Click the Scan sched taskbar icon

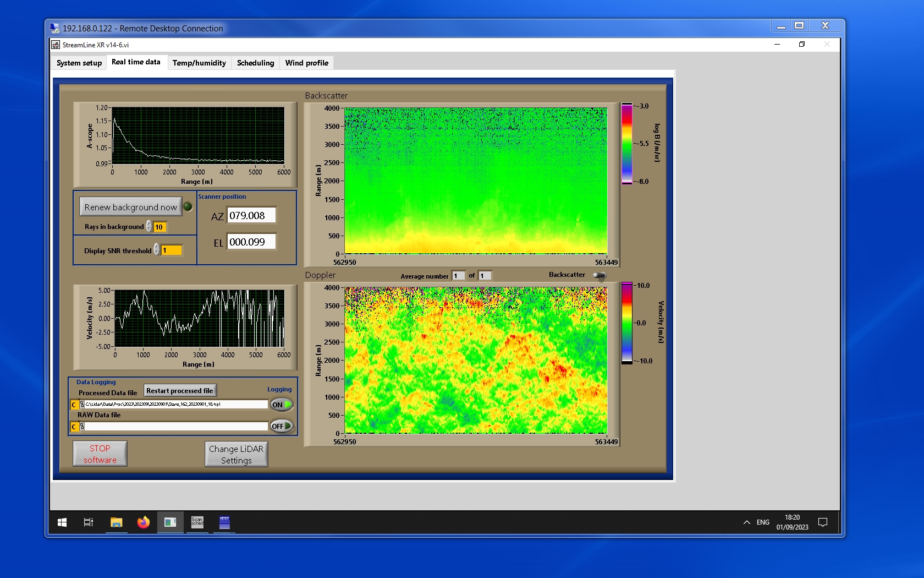(197, 522)
